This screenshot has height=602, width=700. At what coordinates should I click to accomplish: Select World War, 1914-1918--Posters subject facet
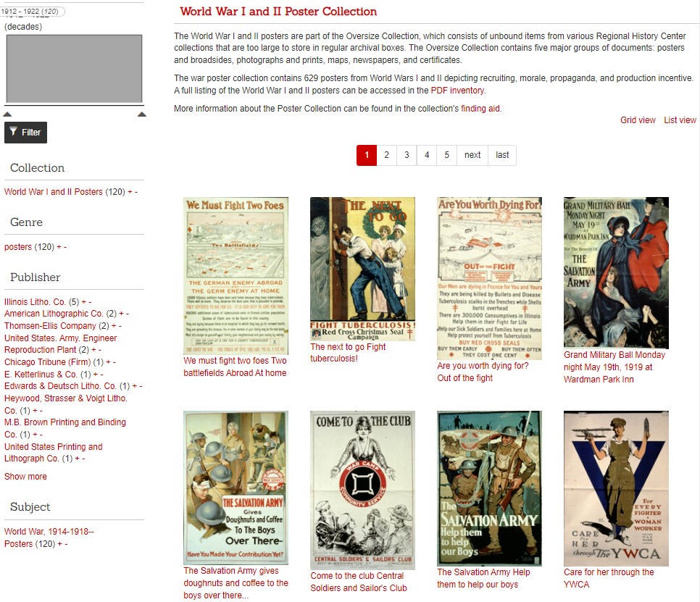click(49, 538)
